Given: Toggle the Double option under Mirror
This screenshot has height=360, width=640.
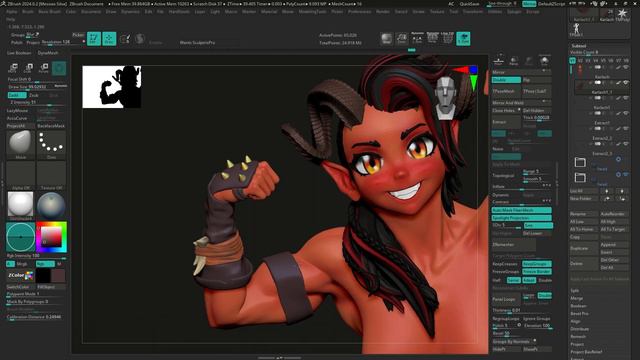Looking at the screenshot, I should coord(506,80).
